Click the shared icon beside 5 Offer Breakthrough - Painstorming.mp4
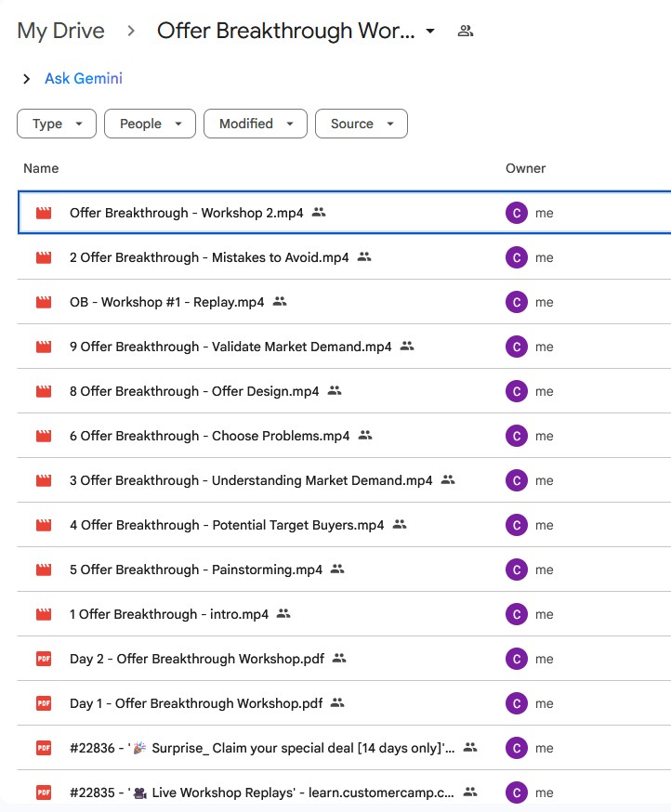The image size is (671, 812). tap(337, 570)
